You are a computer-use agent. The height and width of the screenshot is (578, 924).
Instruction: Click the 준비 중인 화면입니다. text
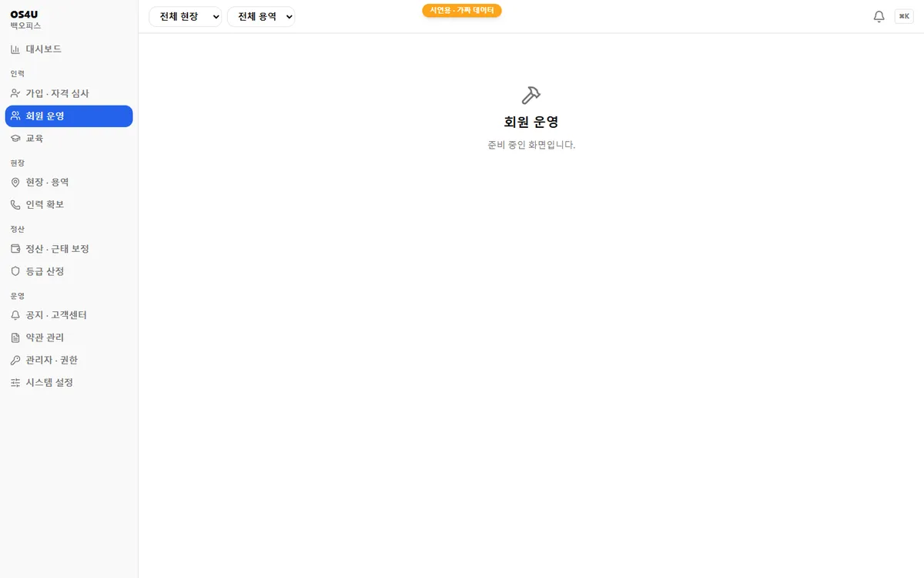531,145
